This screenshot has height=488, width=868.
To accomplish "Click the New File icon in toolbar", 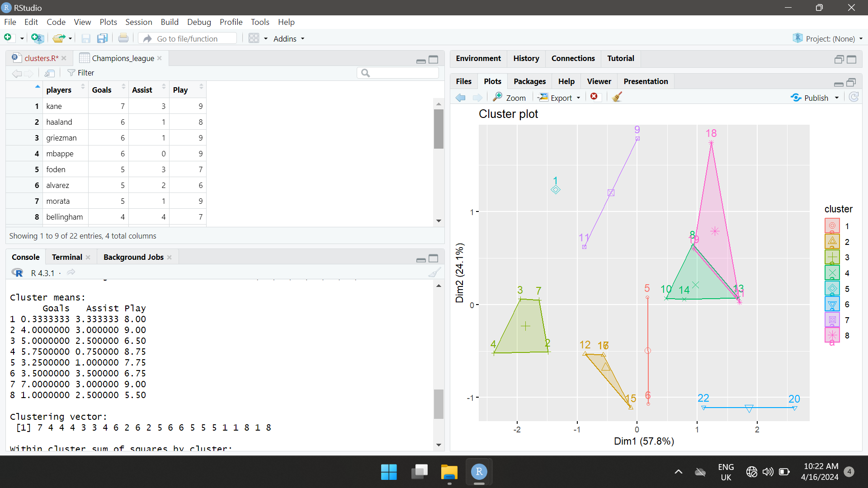I will coord(8,38).
